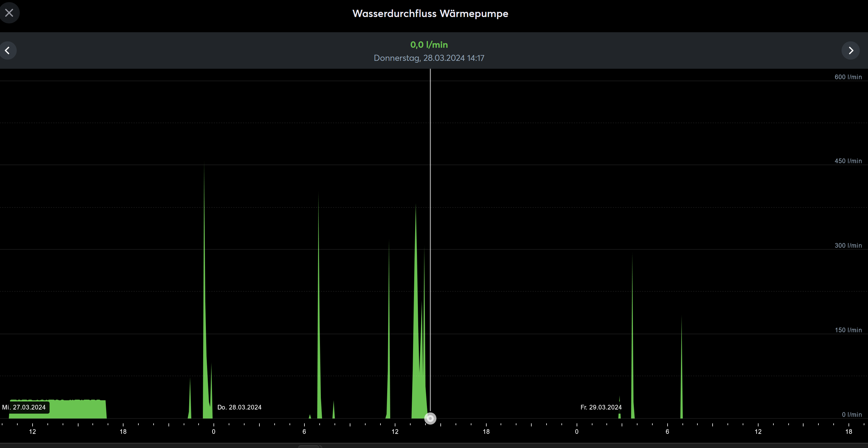Go to previous time period arrow
This screenshot has height=448, width=868.
tap(7, 50)
